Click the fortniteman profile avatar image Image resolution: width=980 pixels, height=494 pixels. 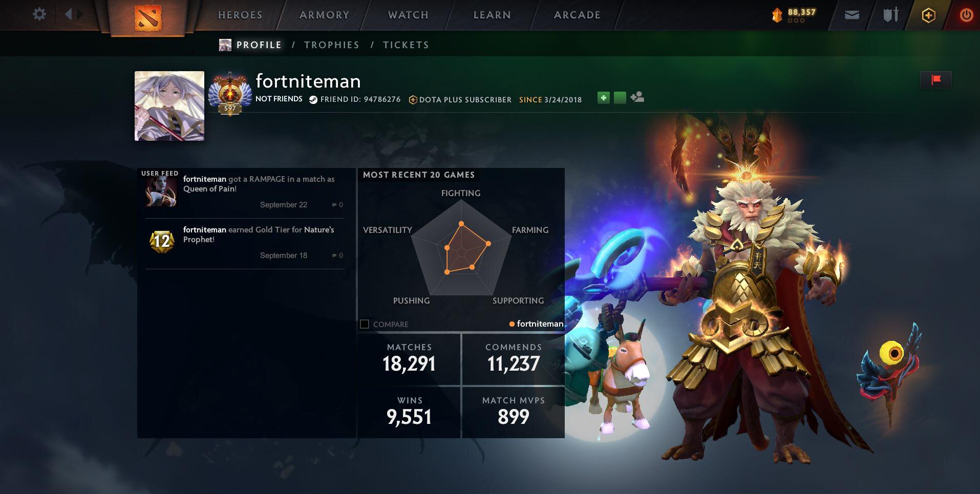click(169, 106)
